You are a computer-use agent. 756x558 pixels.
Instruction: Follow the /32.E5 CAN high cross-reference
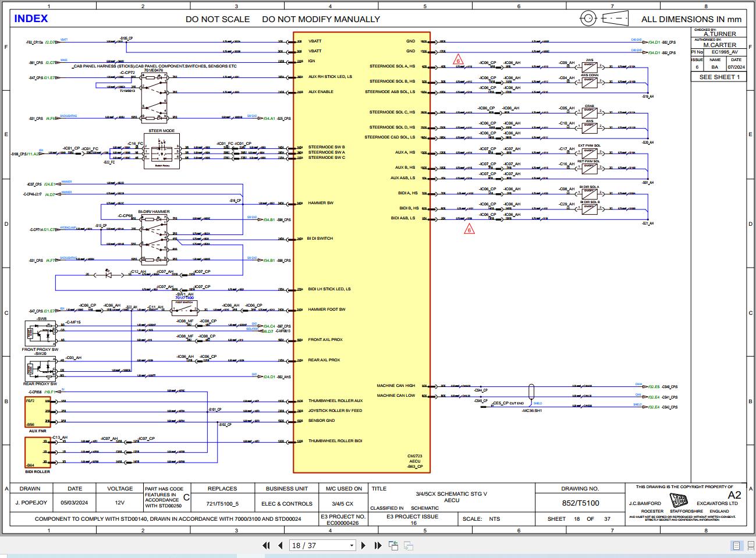tap(654, 387)
